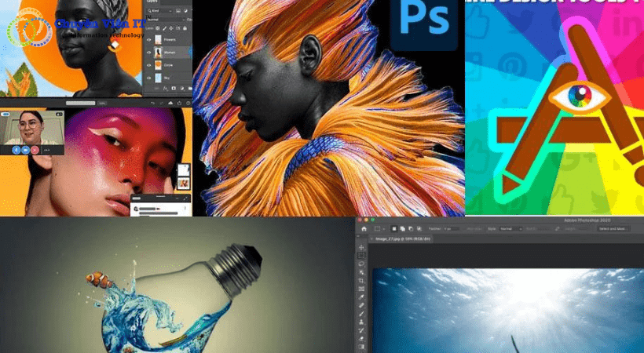
Task: Select the Brush tool
Action: point(361,314)
